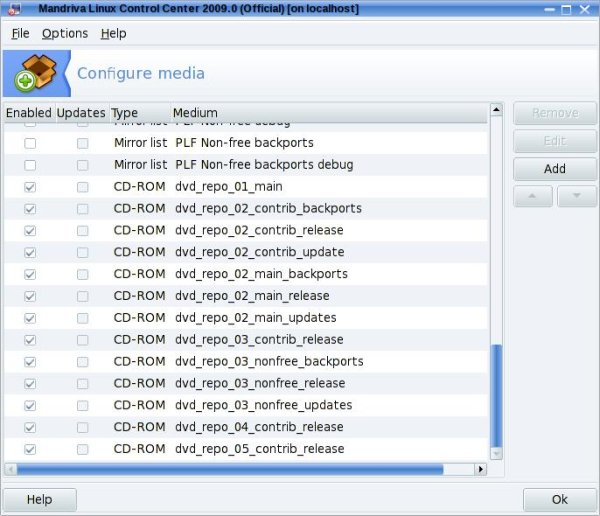This screenshot has height=516, width=600.
Task: Click the Configure media package box icon
Action: click(x=36, y=73)
